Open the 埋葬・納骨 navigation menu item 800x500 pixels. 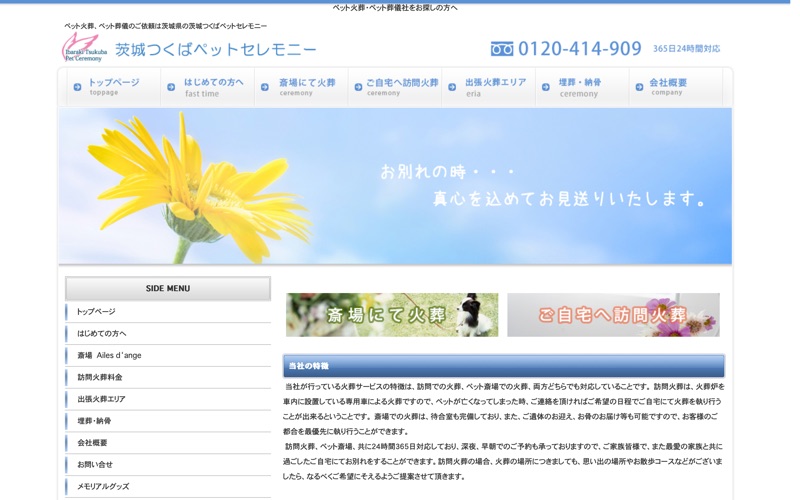point(582,87)
